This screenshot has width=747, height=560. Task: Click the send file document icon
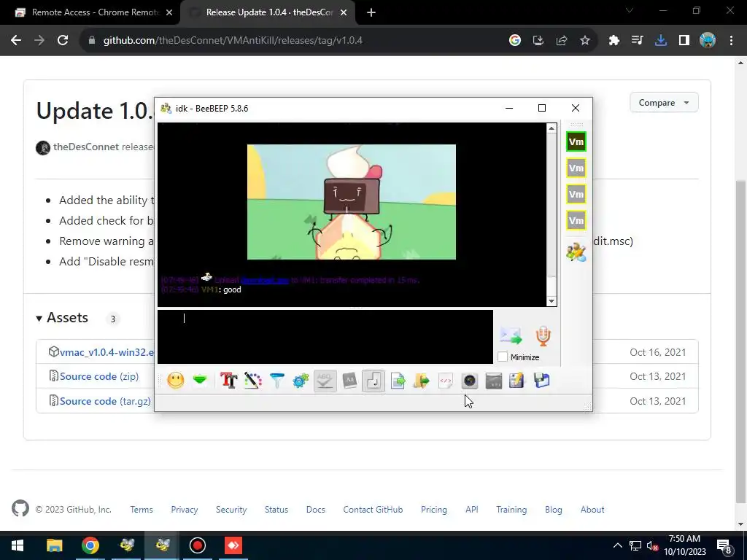398,381
